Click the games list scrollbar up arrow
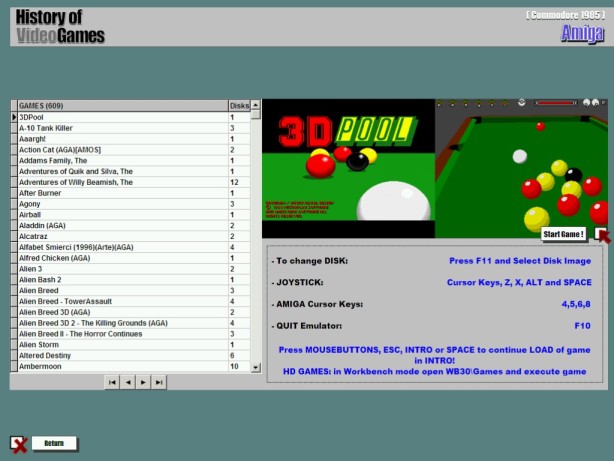Viewport: 614px width, 461px height. tap(255, 105)
